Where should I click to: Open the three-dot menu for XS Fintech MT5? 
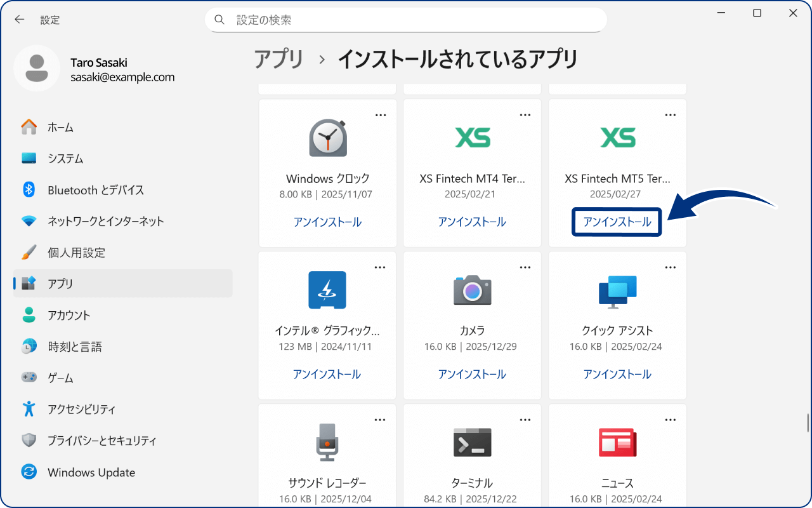(x=670, y=115)
